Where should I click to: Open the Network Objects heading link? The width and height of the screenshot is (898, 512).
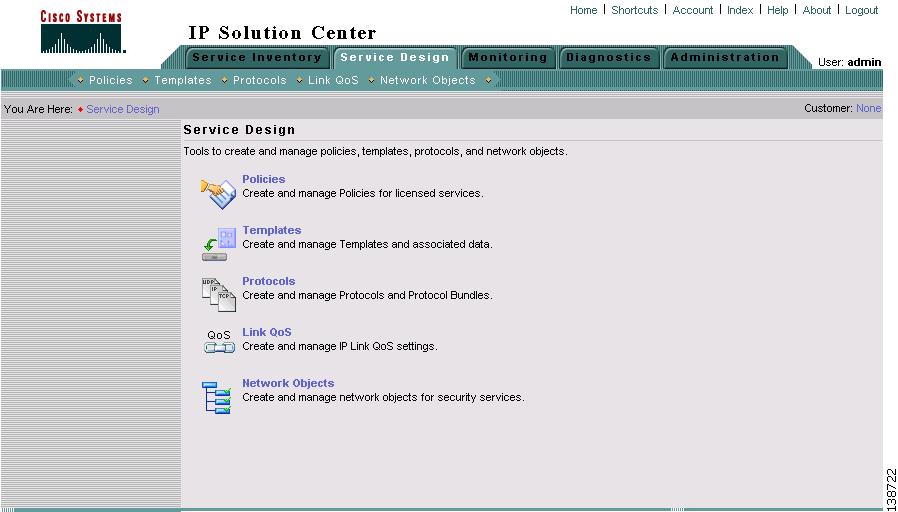pos(288,383)
